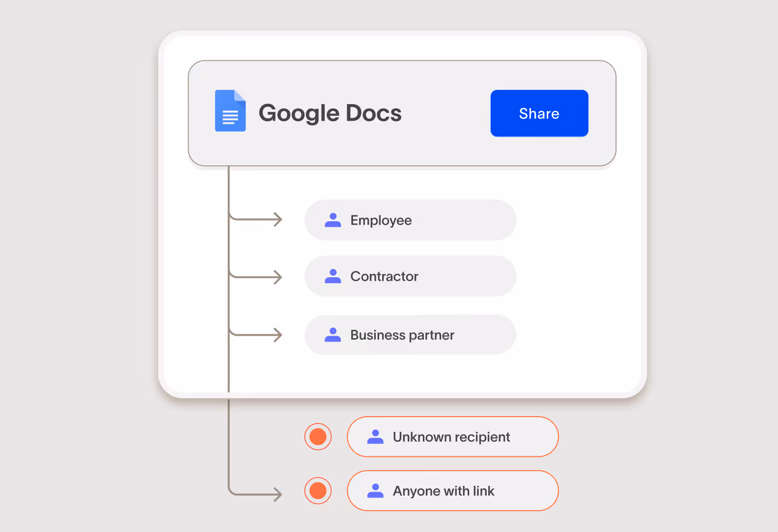
Task: Click the person icon beside Contractor
Action: point(333,276)
